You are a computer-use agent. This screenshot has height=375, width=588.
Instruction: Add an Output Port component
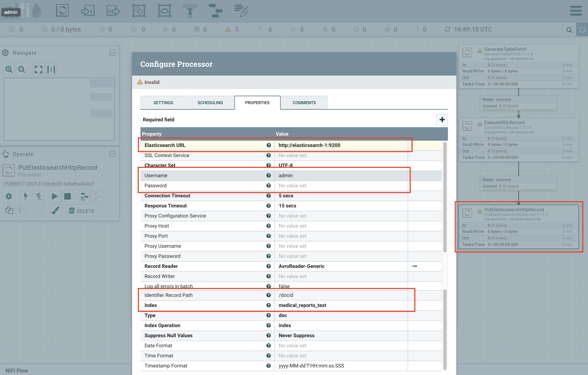[113, 11]
